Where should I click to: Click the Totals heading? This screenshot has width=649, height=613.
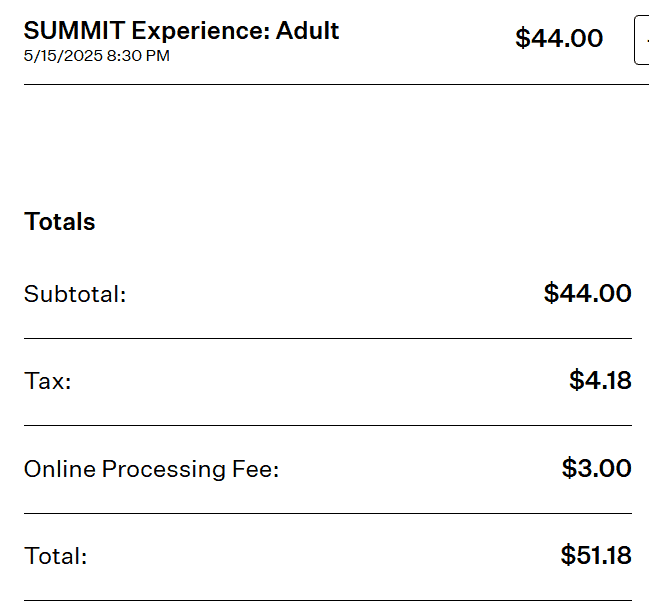point(60,222)
